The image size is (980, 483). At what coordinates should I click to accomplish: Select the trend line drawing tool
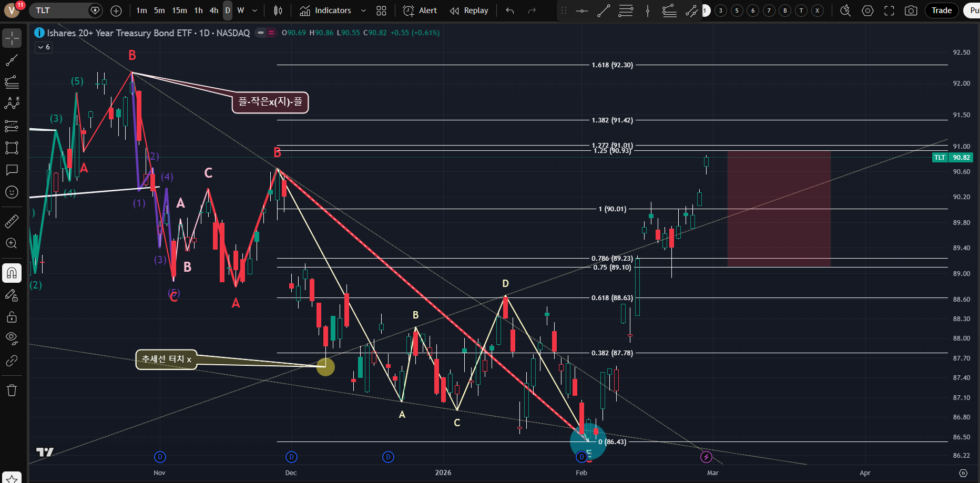pos(12,60)
